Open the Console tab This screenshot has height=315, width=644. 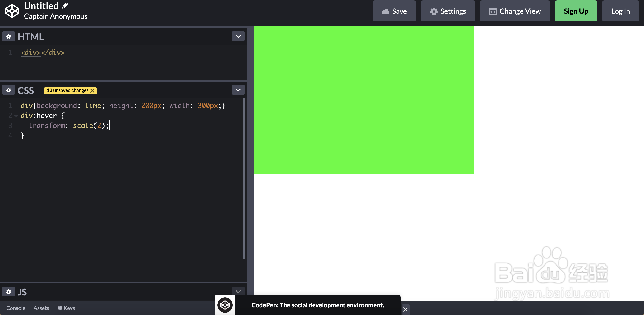pos(16,308)
